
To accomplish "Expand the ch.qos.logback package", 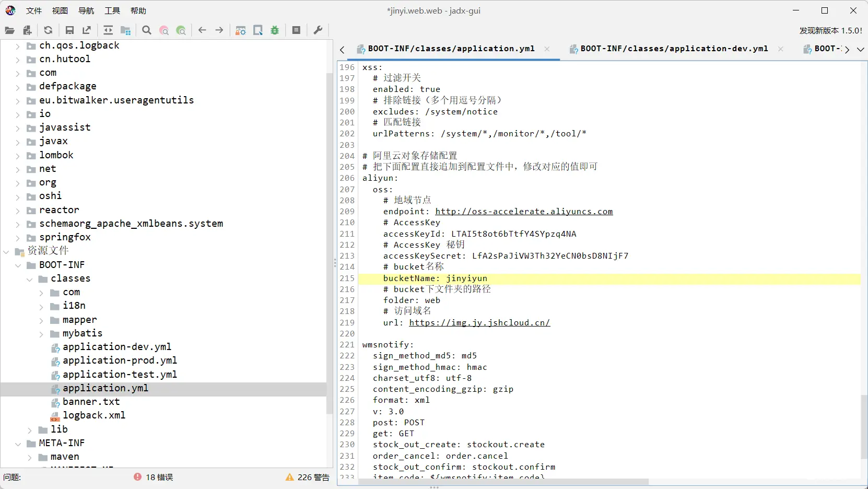I will point(17,46).
